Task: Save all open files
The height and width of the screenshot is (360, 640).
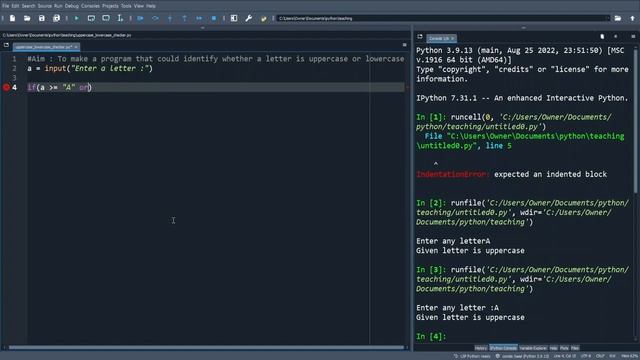Action: click(x=56, y=18)
